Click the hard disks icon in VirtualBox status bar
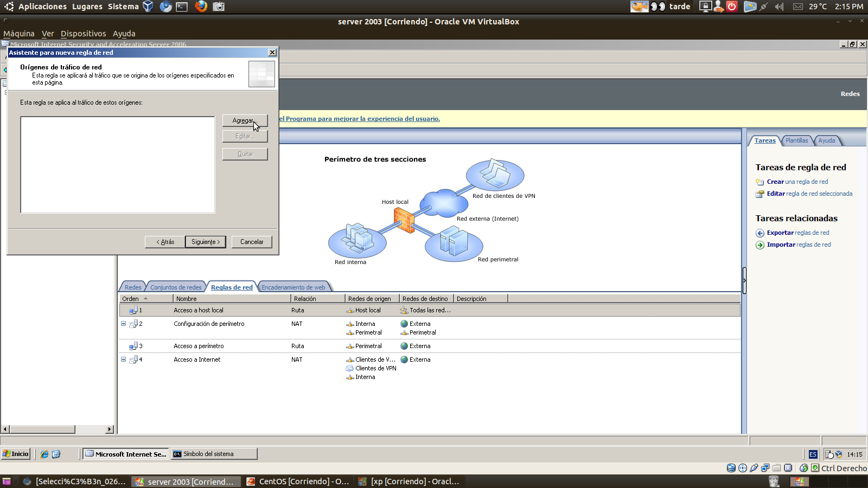This screenshot has width=868, height=488. (x=731, y=467)
